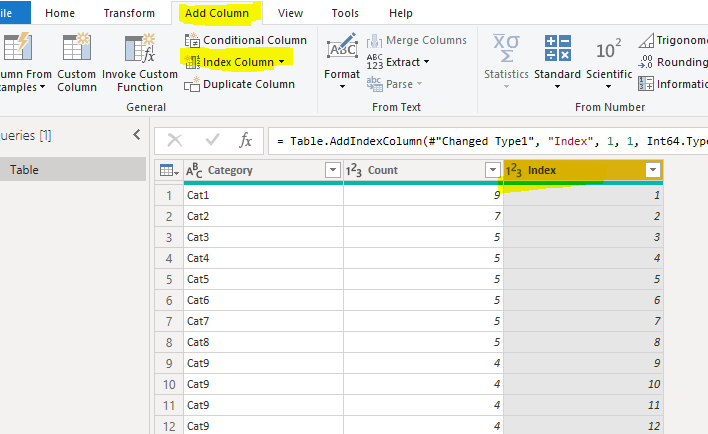
Task: Switch to the Tools tab
Action: (x=345, y=13)
